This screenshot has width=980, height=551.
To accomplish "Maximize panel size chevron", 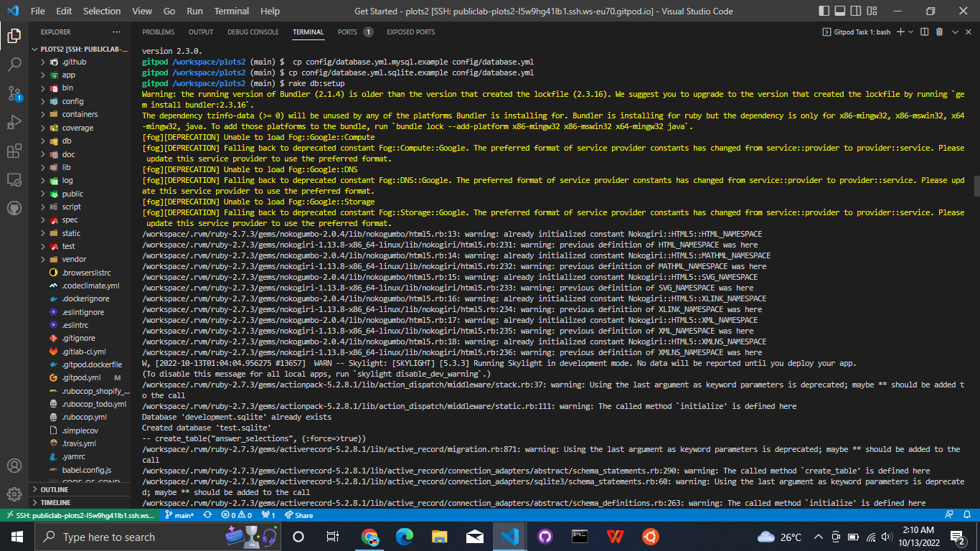I will 956,32.
